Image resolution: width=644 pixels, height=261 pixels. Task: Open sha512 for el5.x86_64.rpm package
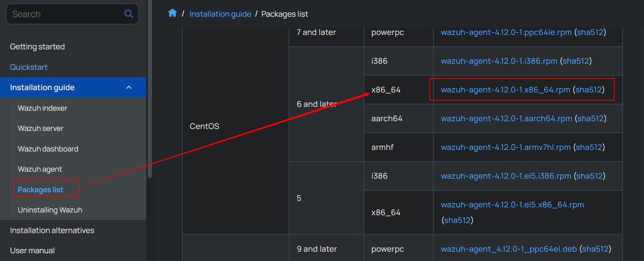457,220
